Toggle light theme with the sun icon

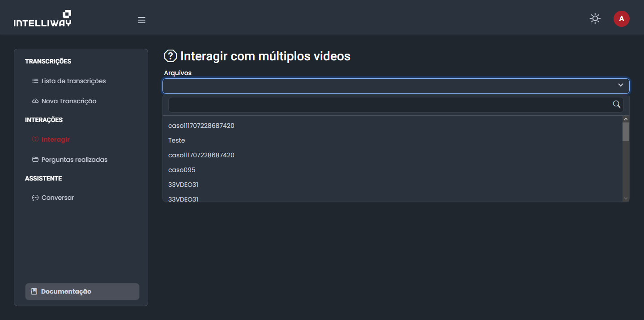pos(595,19)
